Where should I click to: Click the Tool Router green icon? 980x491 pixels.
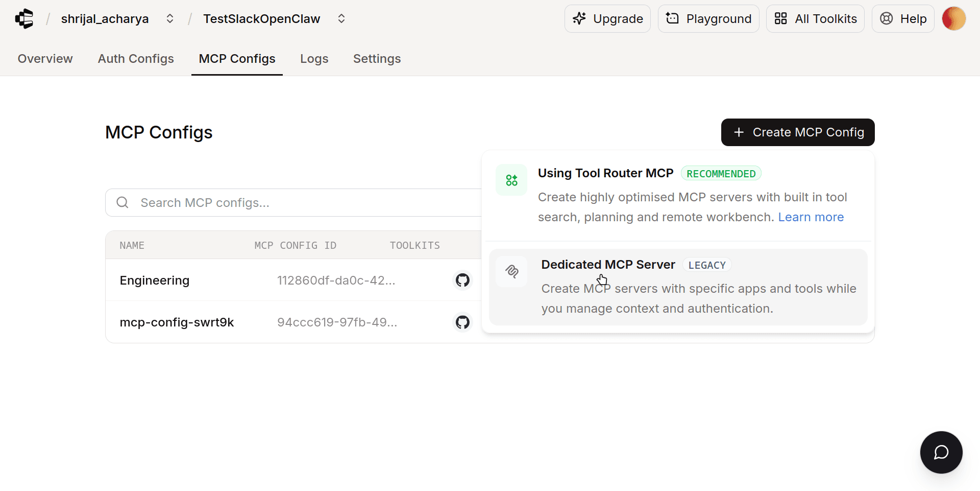[511, 180]
